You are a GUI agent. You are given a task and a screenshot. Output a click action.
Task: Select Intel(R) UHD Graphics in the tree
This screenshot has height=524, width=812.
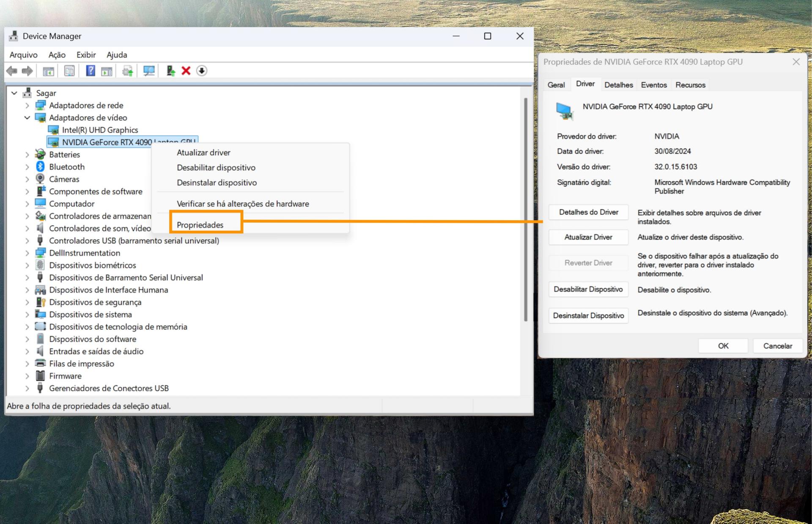click(100, 130)
